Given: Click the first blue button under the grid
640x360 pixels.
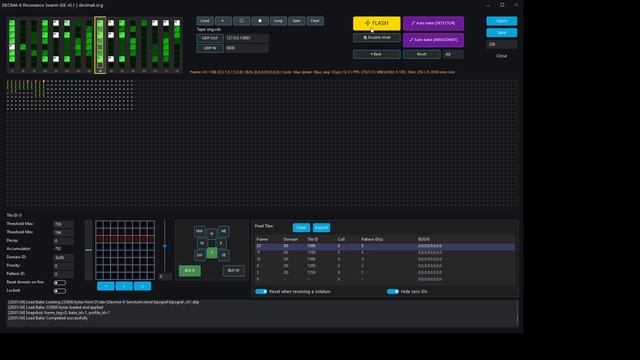Looking at the screenshot, I should 106,286.
